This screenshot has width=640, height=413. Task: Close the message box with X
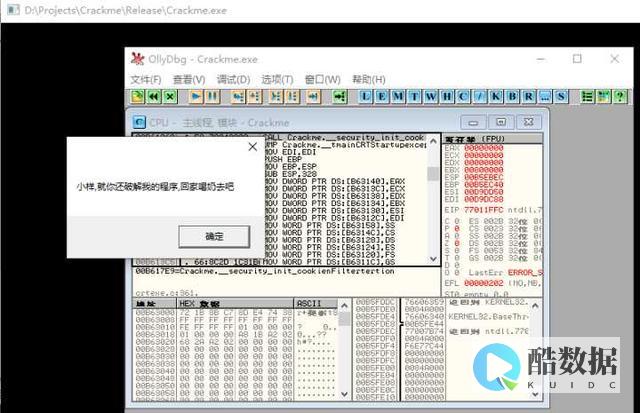pos(253,147)
